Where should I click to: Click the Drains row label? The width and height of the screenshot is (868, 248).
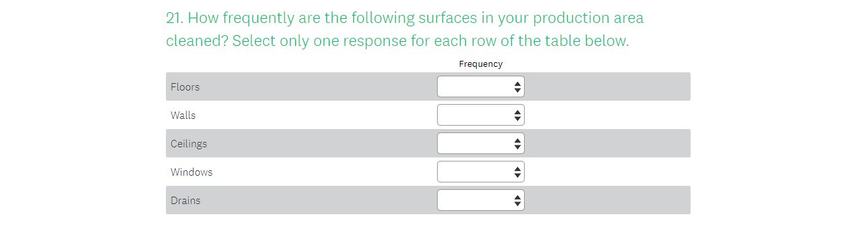pos(185,200)
